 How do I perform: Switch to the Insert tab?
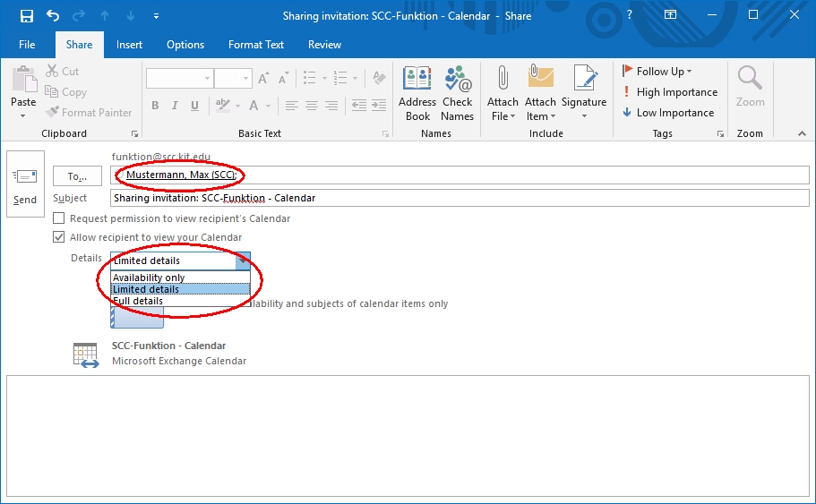[129, 45]
